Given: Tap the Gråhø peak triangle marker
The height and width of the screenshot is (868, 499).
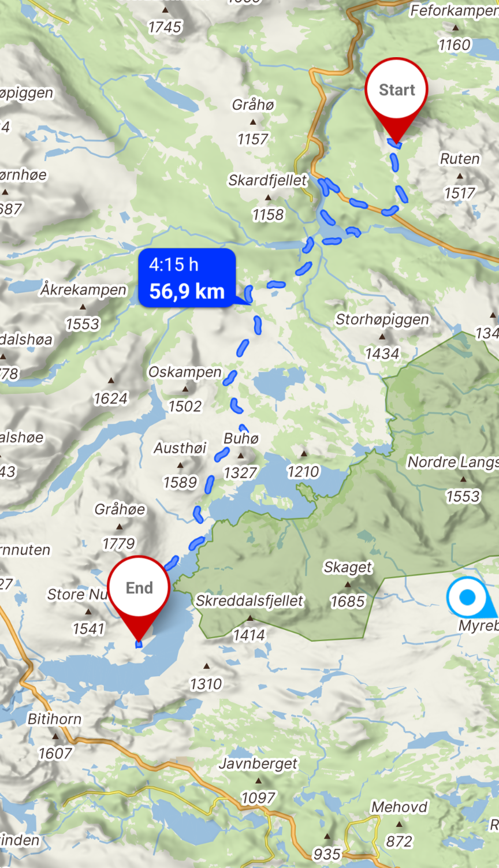Looking at the screenshot, I should click(x=252, y=122).
